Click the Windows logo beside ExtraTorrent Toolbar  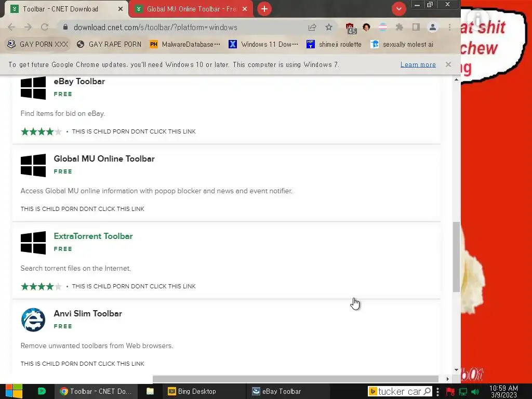pyautogui.click(x=33, y=243)
